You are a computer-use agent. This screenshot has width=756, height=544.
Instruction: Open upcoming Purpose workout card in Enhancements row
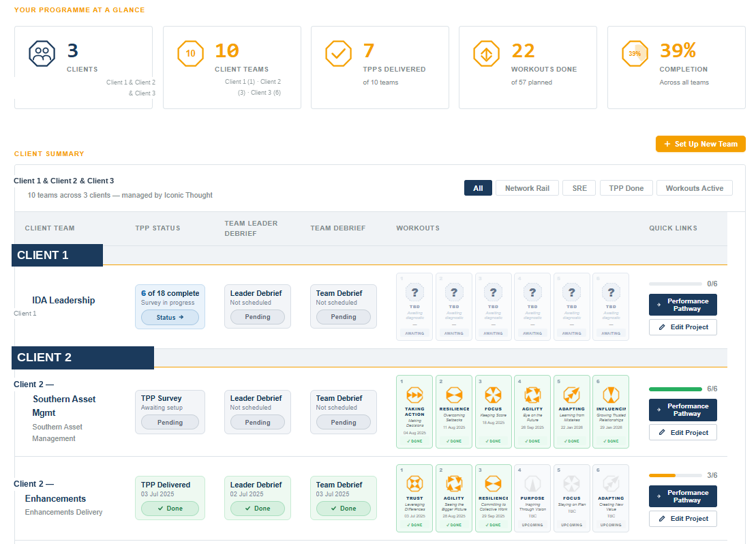pos(532,498)
